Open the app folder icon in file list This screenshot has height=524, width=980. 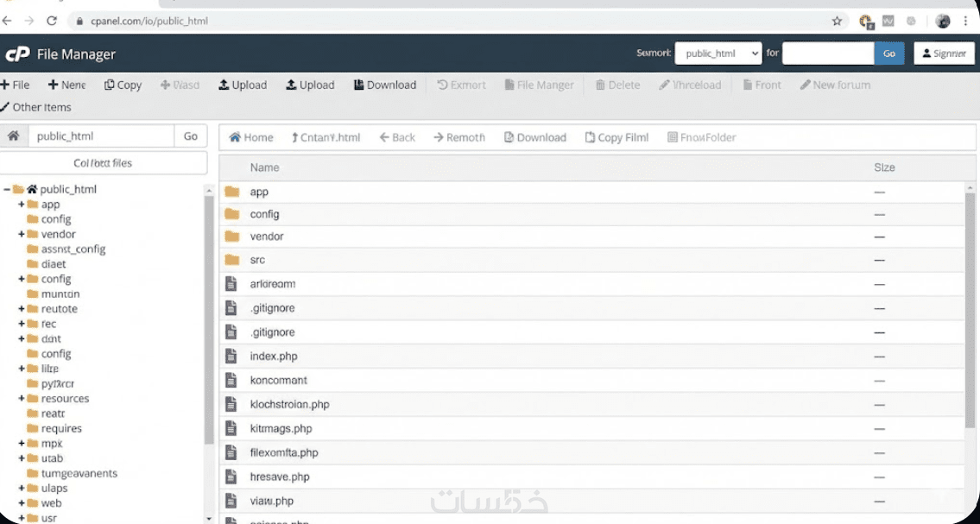pyautogui.click(x=232, y=192)
